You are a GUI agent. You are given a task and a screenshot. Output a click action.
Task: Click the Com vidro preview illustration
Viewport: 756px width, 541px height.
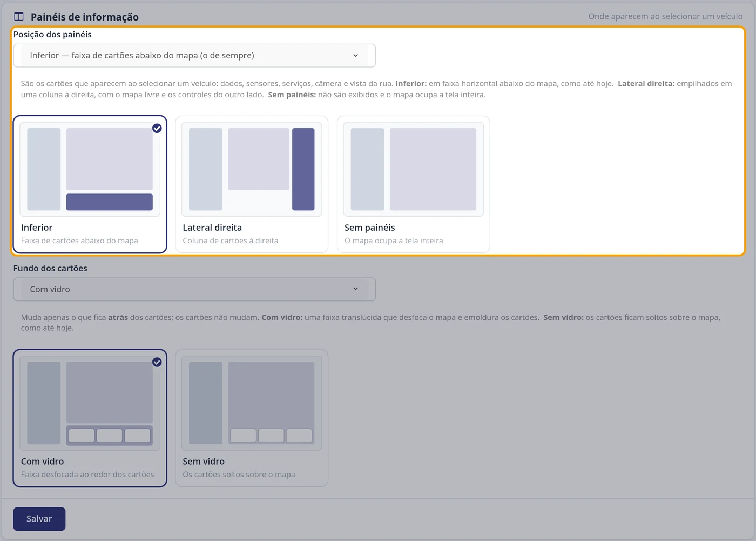click(90, 403)
